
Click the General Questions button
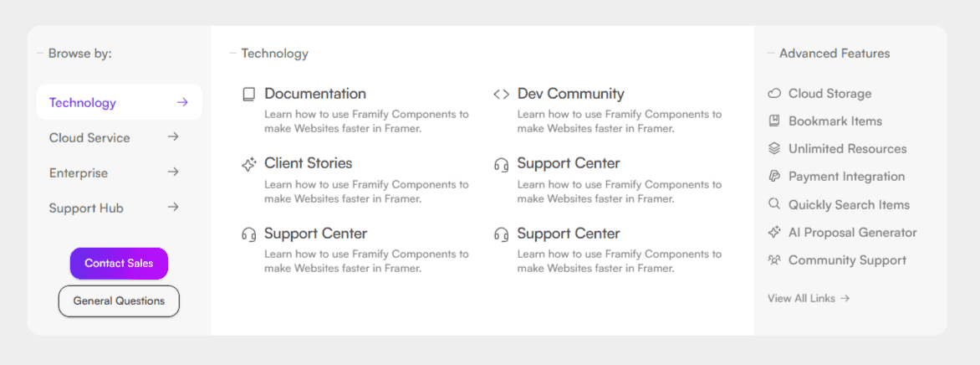pos(119,301)
